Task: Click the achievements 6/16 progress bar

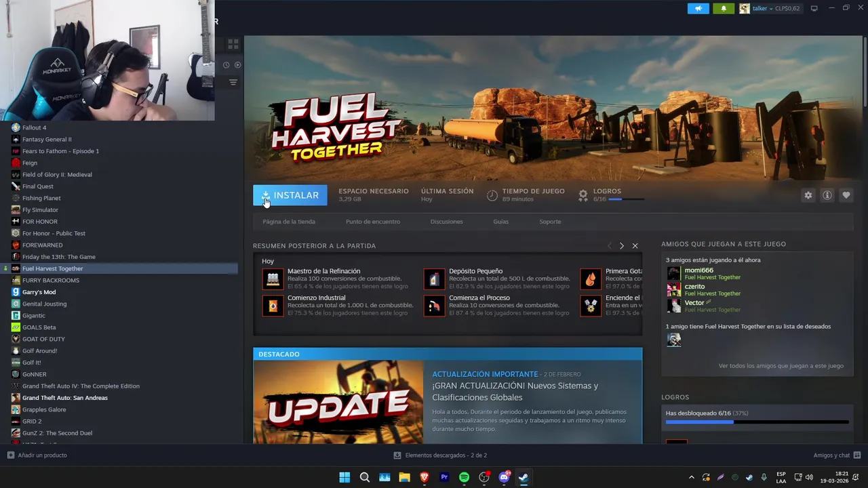Action: pyautogui.click(x=757, y=422)
